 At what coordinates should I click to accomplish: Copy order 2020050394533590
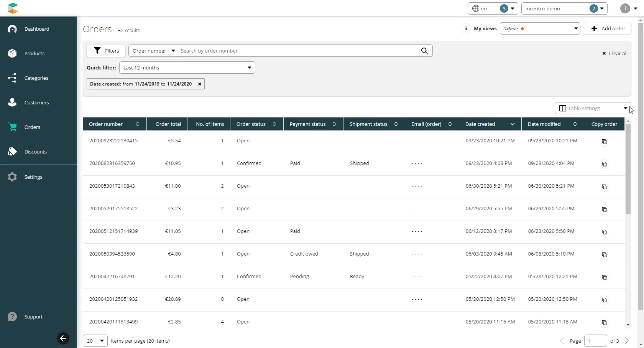coord(604,255)
